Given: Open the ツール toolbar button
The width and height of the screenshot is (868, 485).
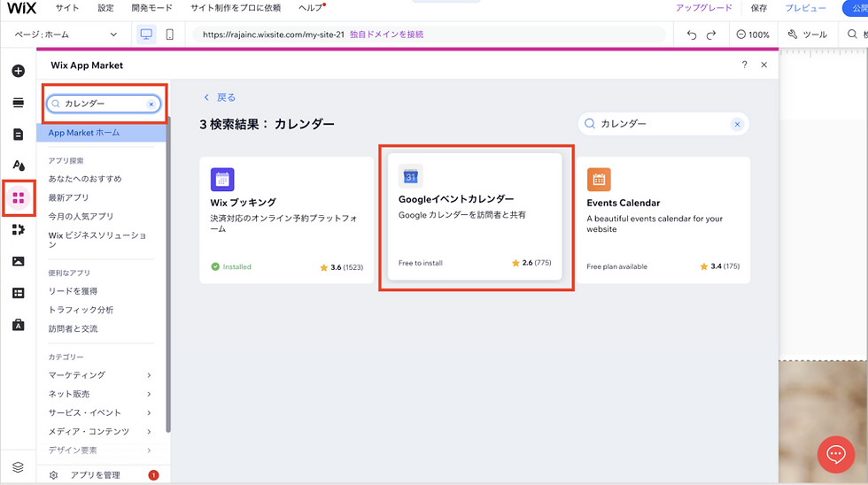Looking at the screenshot, I should click(x=808, y=35).
